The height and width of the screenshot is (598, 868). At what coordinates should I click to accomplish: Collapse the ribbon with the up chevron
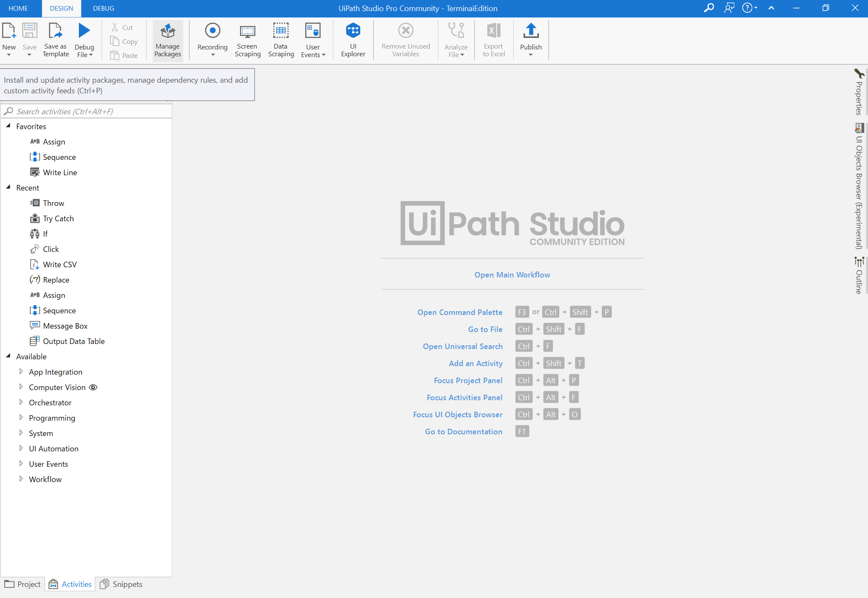click(771, 8)
